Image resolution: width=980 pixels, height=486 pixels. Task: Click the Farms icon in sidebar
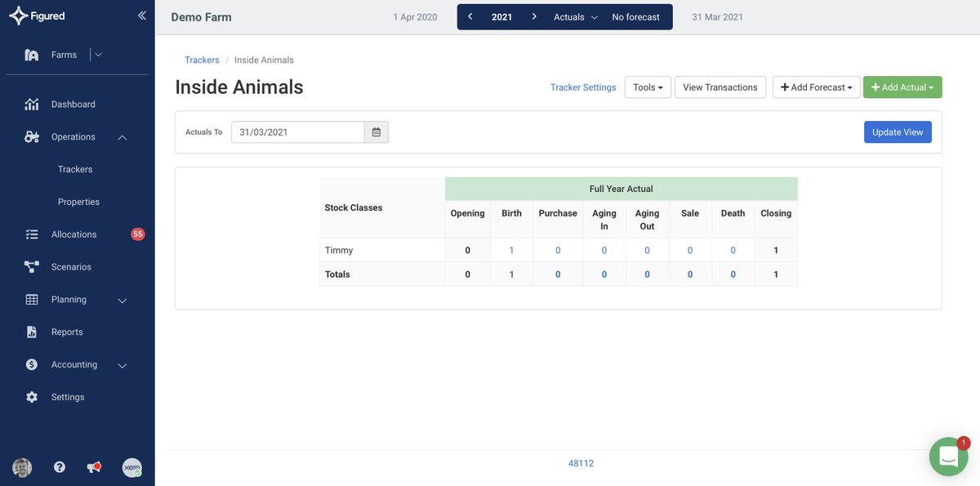click(32, 55)
